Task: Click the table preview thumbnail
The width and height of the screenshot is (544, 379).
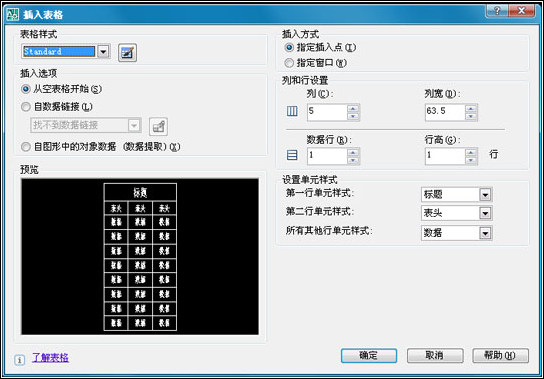Action: pos(140,256)
